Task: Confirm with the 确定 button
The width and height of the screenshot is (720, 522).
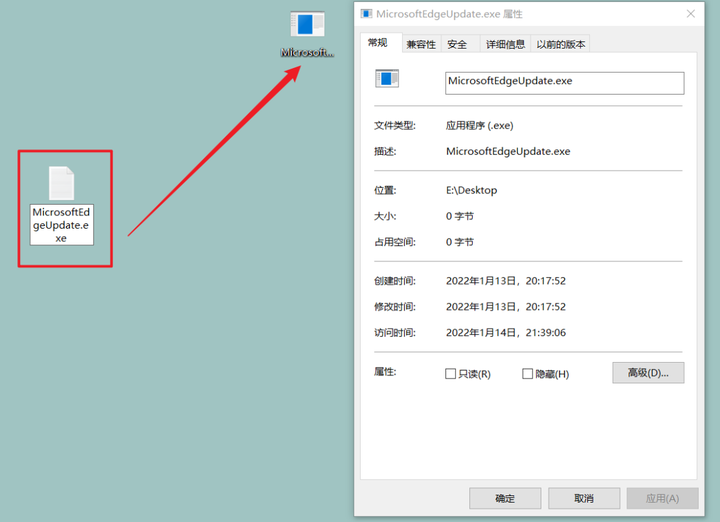Action: [x=505, y=498]
